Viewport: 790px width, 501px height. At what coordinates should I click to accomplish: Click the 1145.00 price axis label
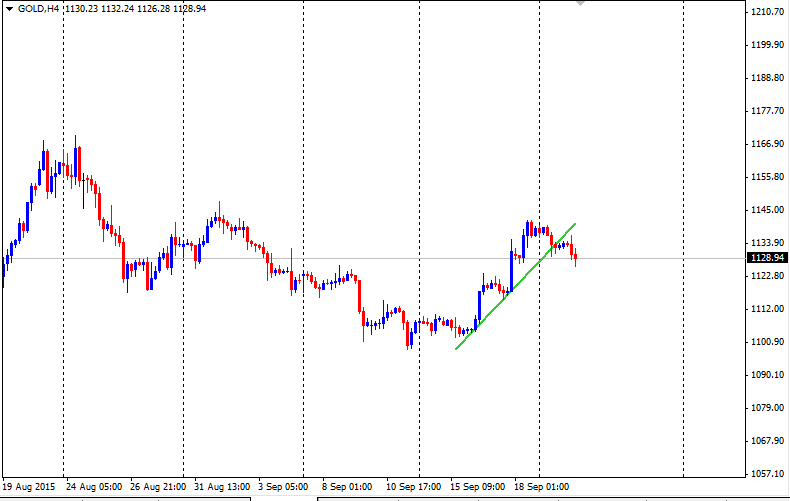[x=767, y=210]
